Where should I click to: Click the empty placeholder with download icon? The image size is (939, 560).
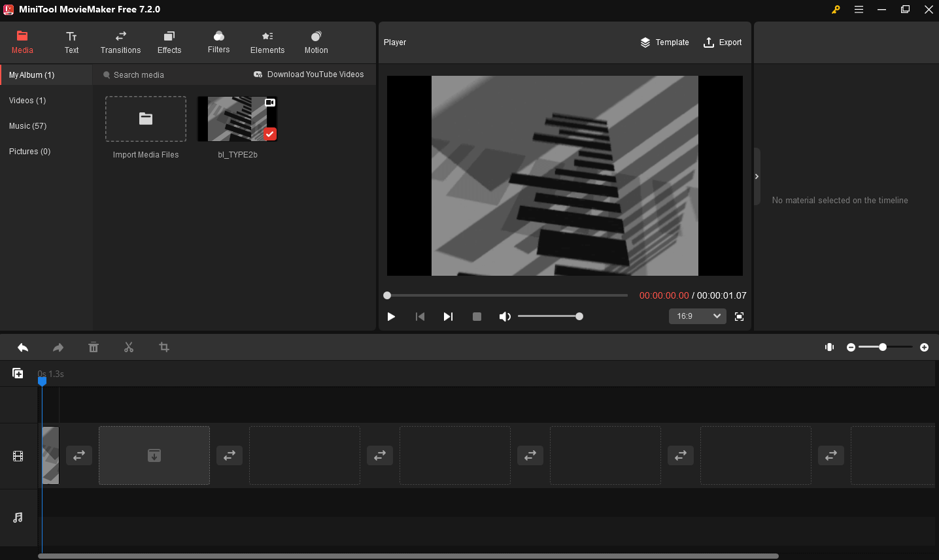[x=154, y=455]
